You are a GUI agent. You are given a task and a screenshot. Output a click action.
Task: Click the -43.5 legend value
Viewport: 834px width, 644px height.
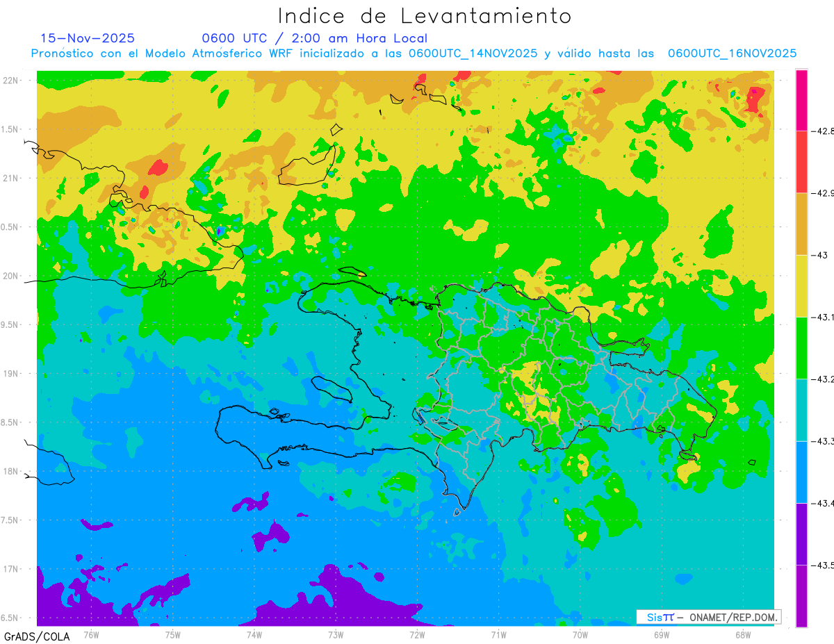(822, 565)
